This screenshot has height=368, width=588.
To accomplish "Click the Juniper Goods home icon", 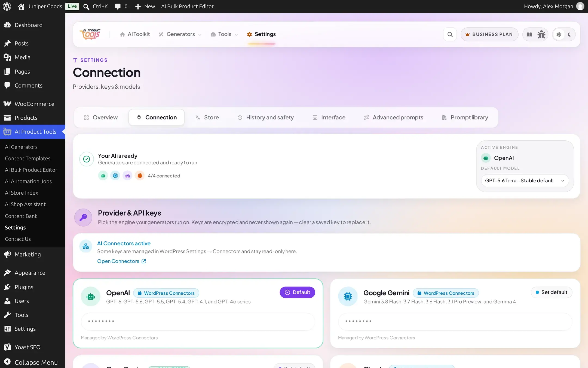I will 21,7.
